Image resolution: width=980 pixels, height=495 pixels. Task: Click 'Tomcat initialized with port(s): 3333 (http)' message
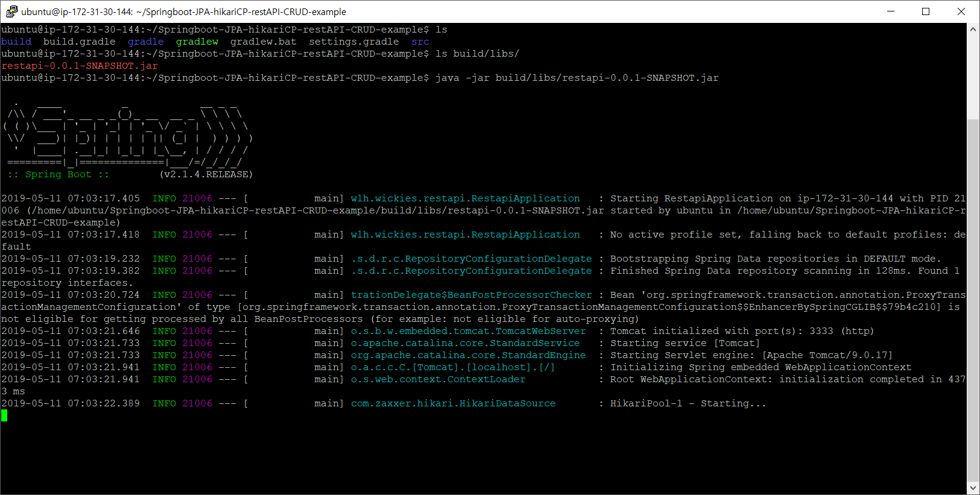(742, 331)
